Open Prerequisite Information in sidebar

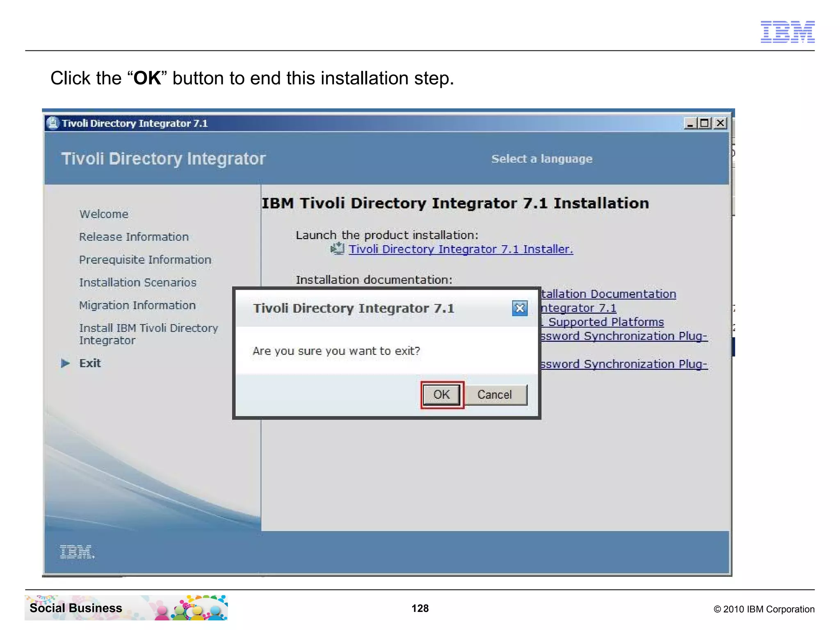click(145, 260)
